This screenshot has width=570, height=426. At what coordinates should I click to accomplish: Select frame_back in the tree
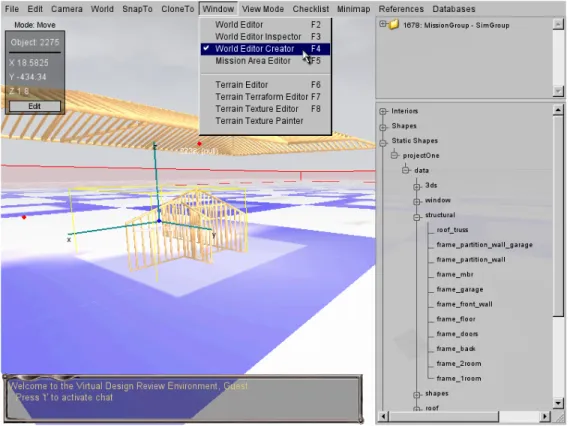point(456,349)
